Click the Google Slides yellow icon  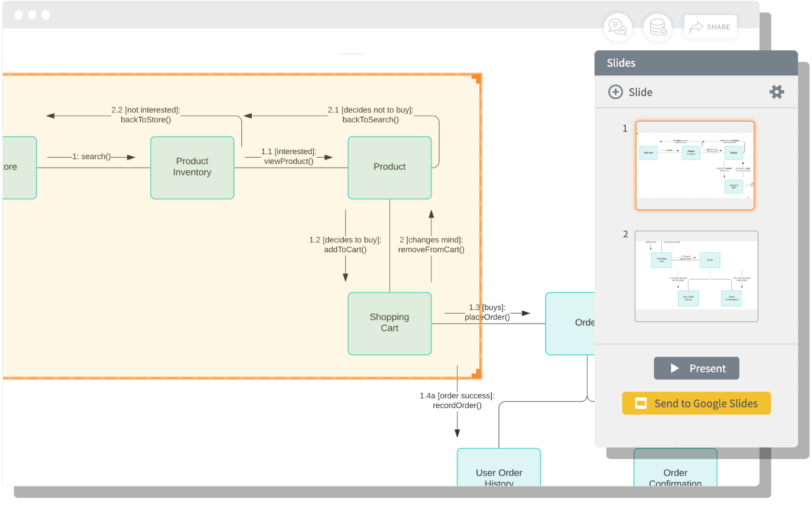tap(641, 403)
